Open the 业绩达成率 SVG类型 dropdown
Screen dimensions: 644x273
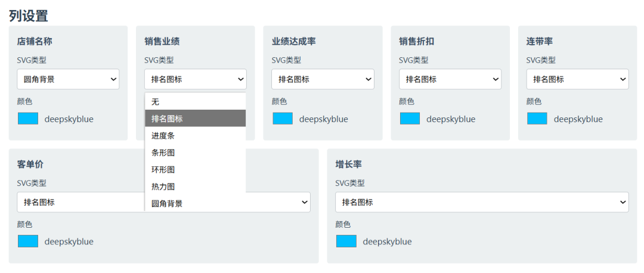[x=323, y=79]
